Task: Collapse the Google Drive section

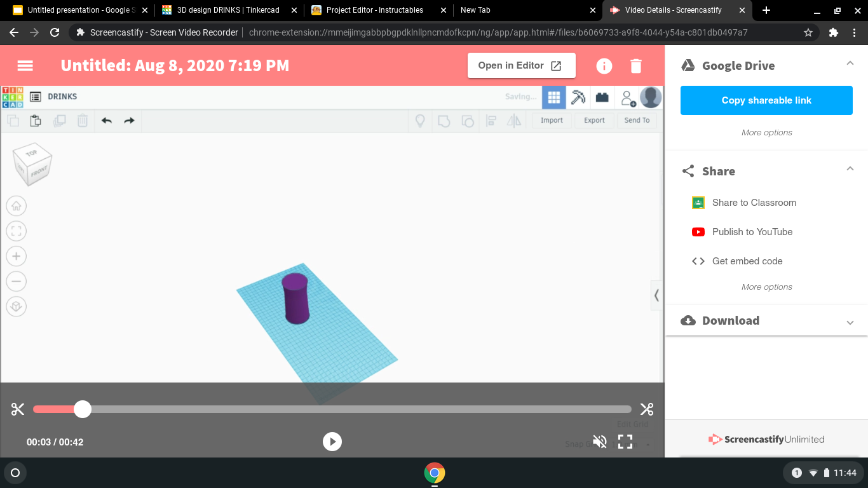Action: coord(850,63)
